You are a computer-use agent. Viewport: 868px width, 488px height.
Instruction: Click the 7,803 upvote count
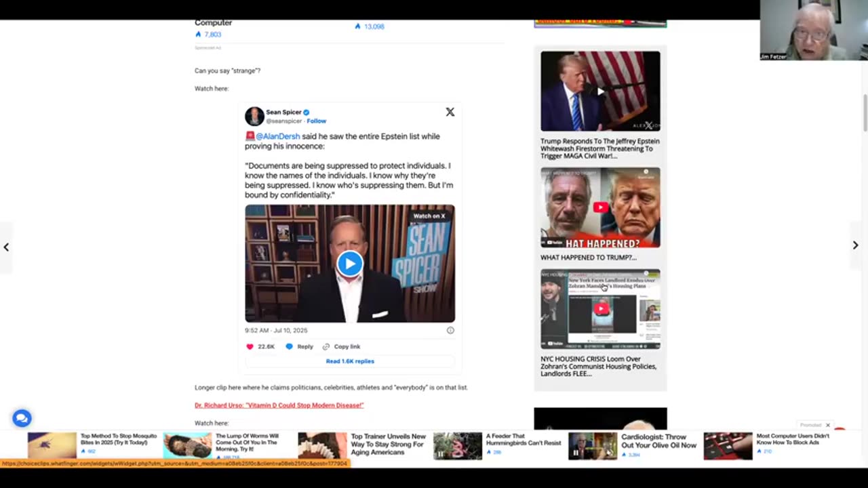[213, 35]
